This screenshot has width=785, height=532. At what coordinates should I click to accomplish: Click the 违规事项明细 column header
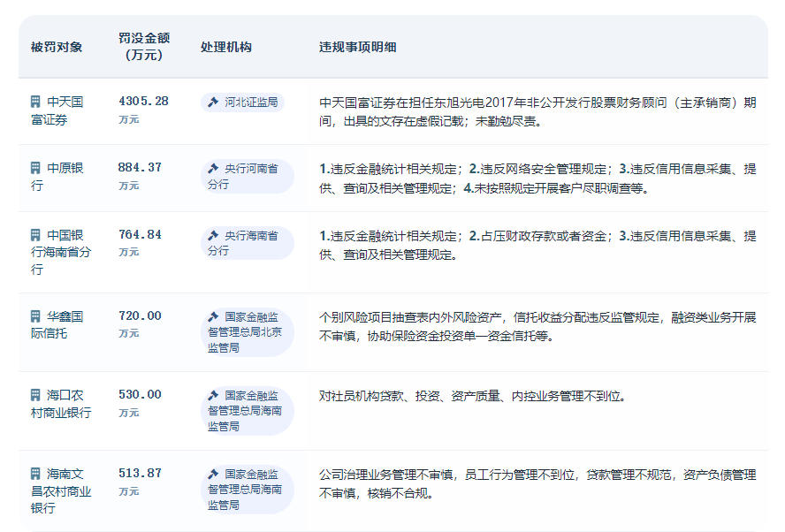pos(357,47)
